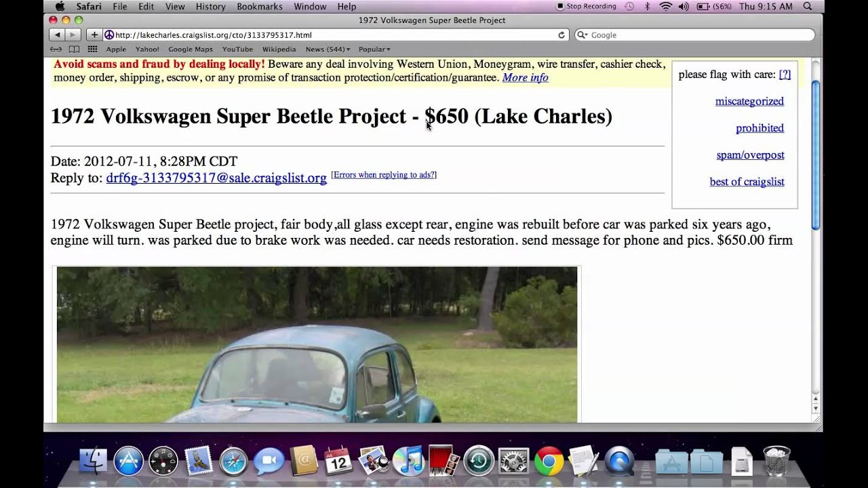Viewport: 868px width, 488px height.
Task: Expand the News (544) bookmarks dropdown
Action: pos(328,49)
